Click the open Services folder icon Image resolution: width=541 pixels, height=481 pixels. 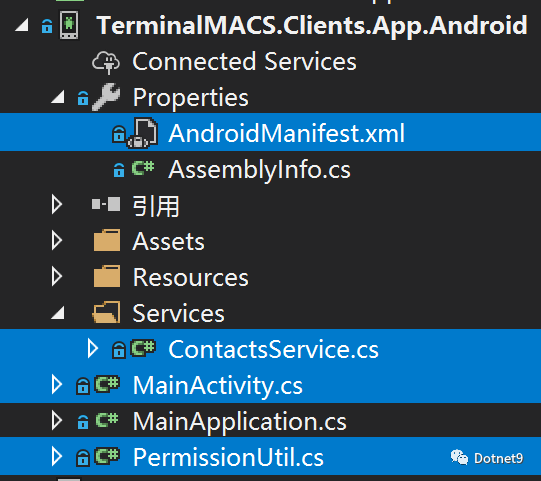click(x=106, y=312)
